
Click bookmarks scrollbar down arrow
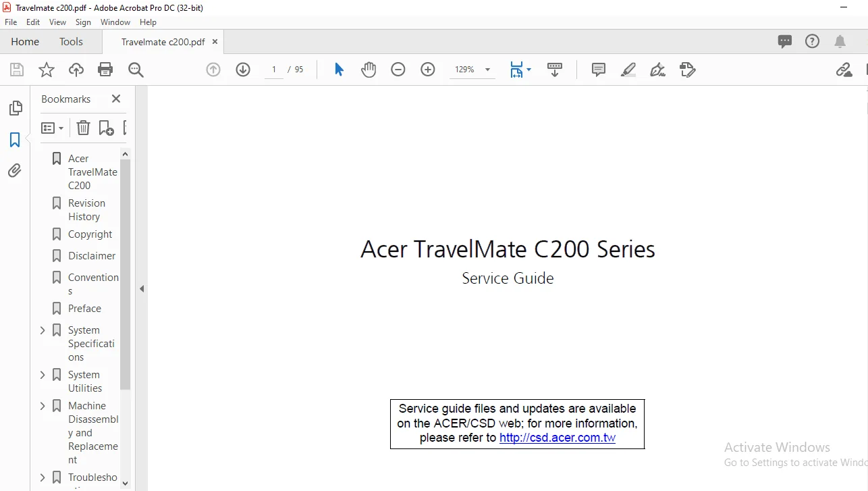(x=125, y=482)
